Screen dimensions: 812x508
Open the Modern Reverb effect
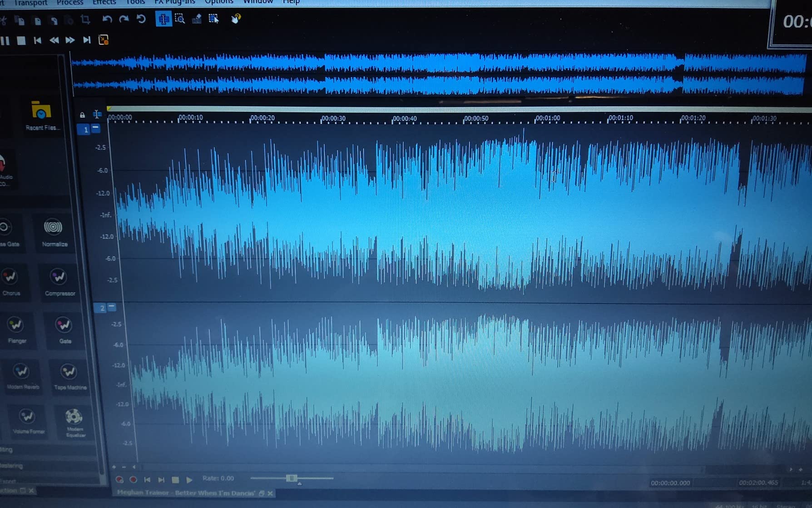click(x=22, y=377)
